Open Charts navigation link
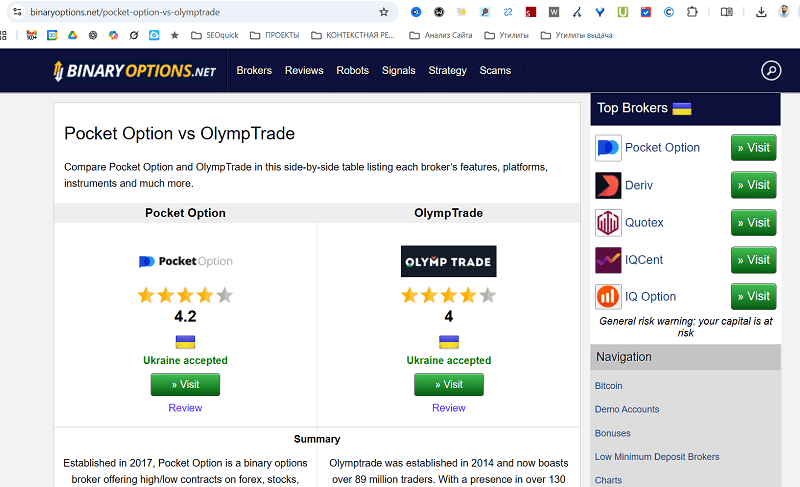This screenshot has width=800, height=487. [608, 480]
